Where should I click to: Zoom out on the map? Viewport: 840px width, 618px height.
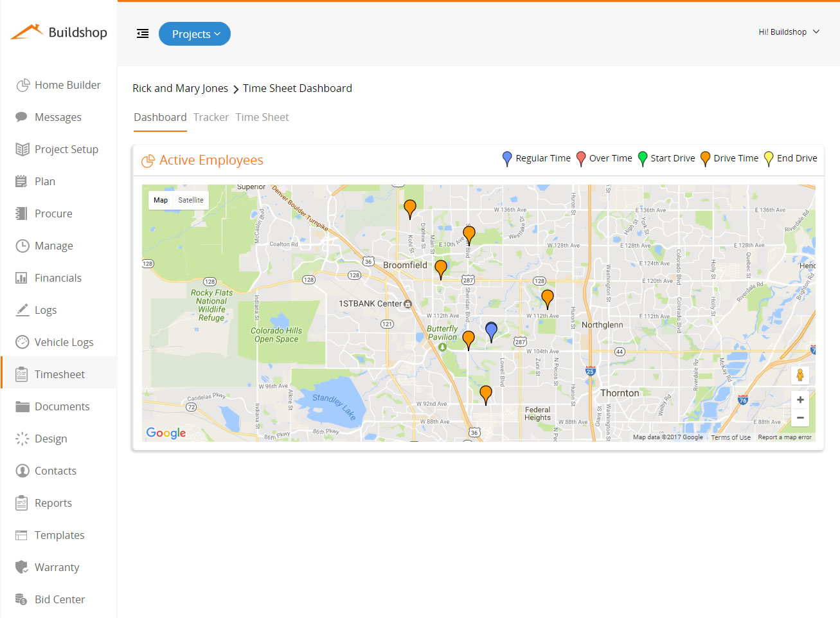pos(800,417)
